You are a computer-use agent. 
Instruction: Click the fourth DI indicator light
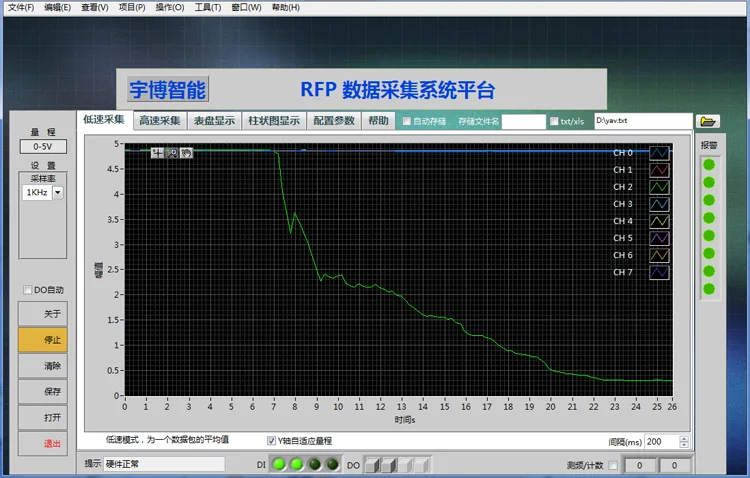tap(332, 464)
